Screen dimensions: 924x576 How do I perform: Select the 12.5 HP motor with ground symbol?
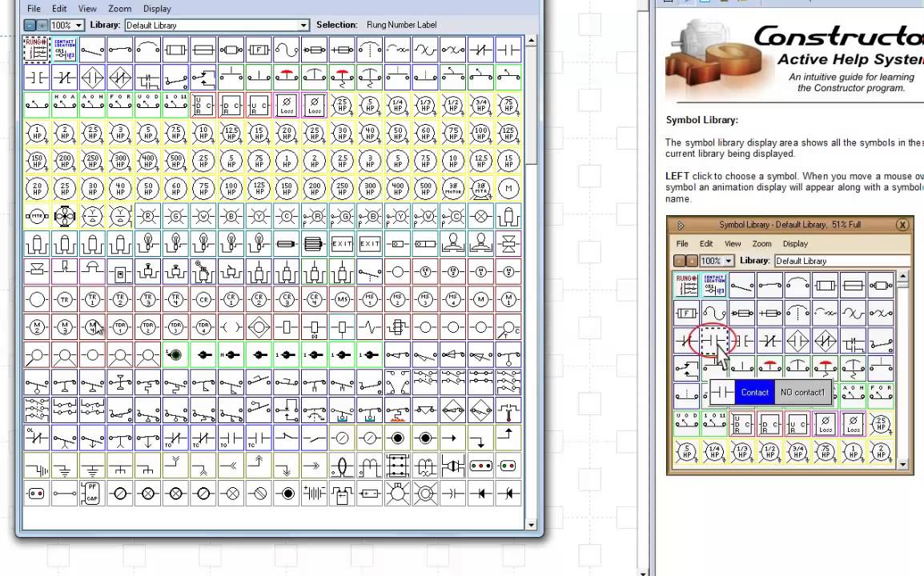231,133
